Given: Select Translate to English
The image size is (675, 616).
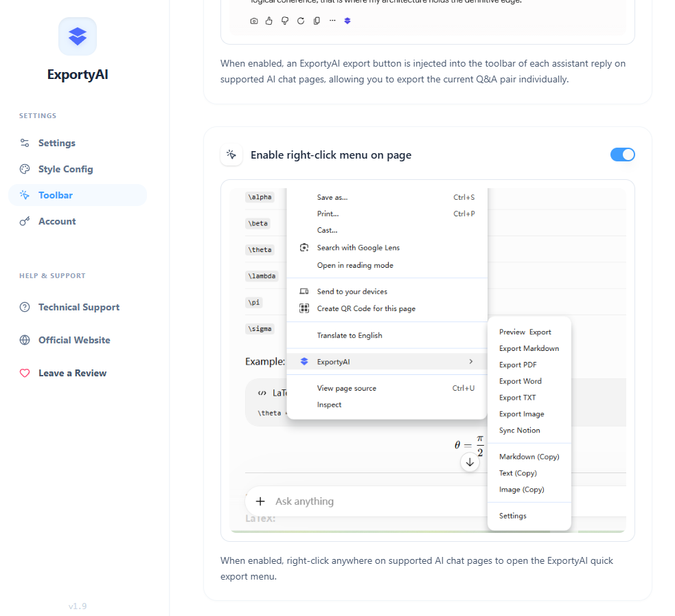Looking at the screenshot, I should pos(387,335).
